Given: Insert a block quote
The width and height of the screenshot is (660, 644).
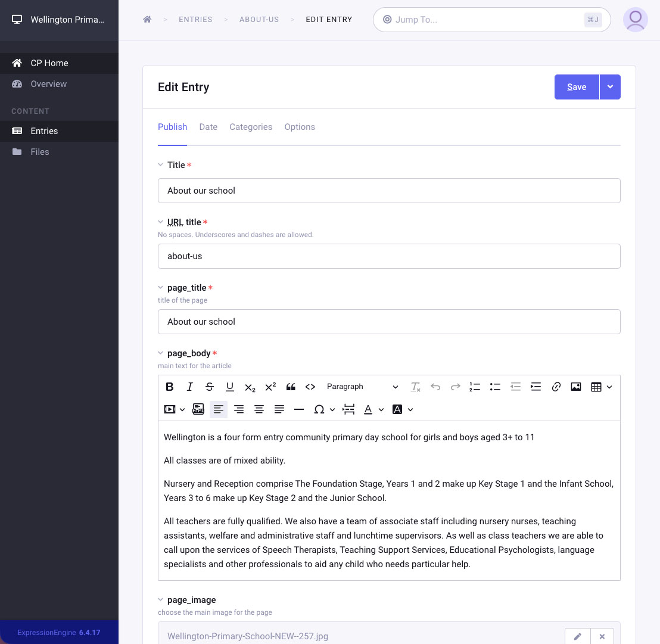Looking at the screenshot, I should click(x=291, y=387).
